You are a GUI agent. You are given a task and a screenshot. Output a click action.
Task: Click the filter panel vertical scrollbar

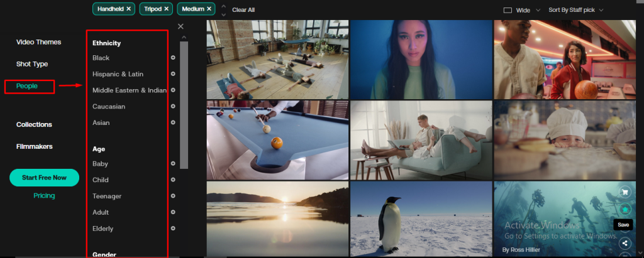184,105
